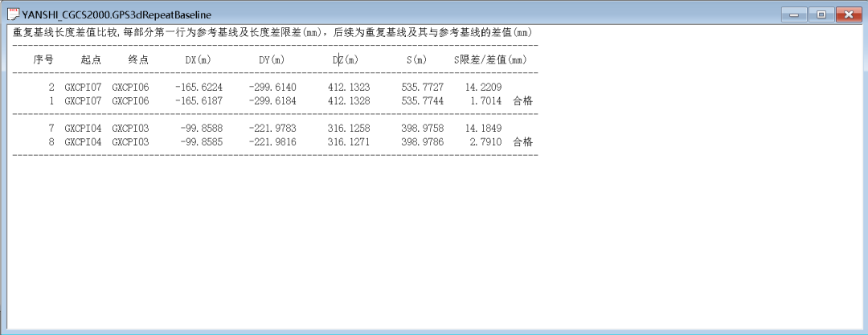Click the window title YANSHI_CGCS2000.GPS3dRepeatBaseline
868x335 pixels.
tap(117, 15)
